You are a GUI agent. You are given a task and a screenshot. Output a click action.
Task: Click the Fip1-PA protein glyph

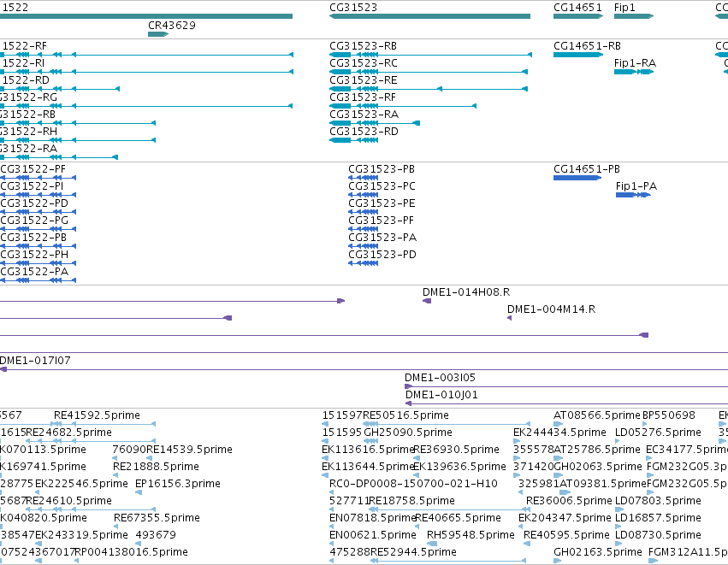click(x=633, y=195)
